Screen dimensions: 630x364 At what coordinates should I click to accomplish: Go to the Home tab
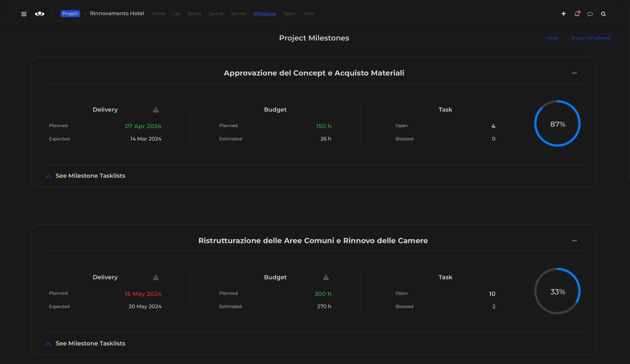tap(158, 14)
